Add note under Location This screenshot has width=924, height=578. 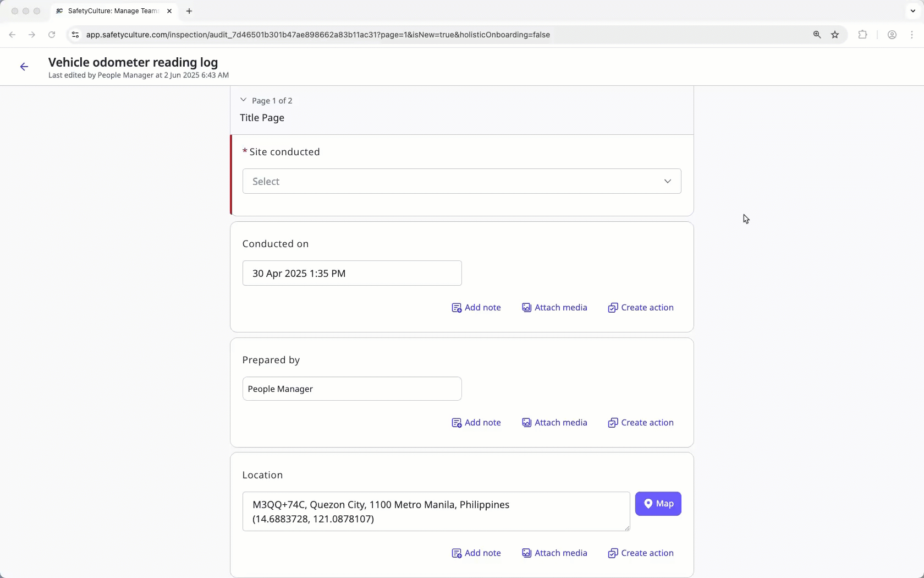click(x=476, y=553)
